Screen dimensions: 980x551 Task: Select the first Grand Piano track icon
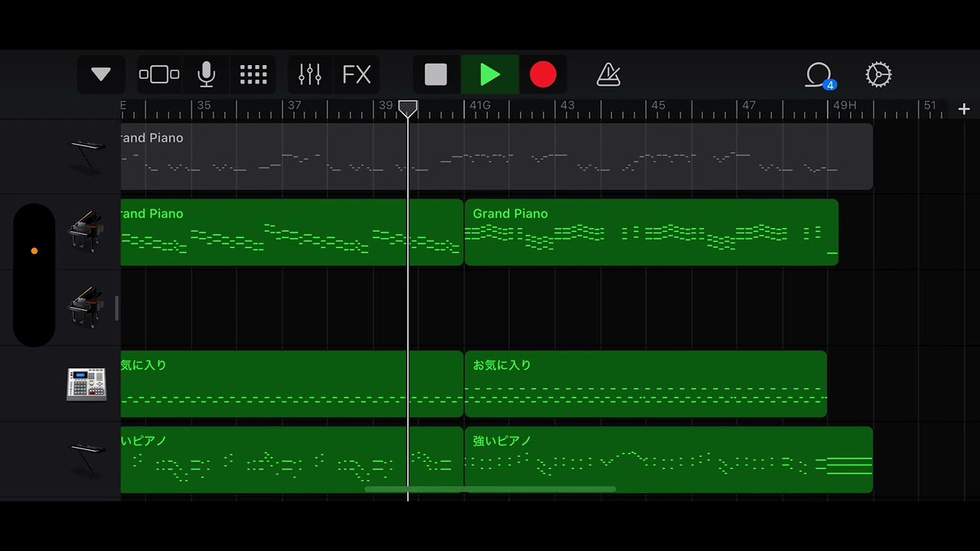(86, 232)
